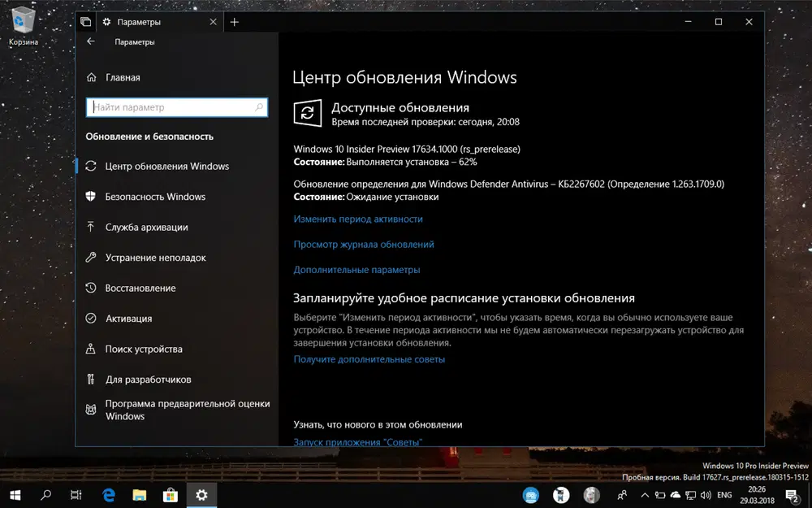
Task: Switch ENG input language indicator
Action: click(x=724, y=495)
